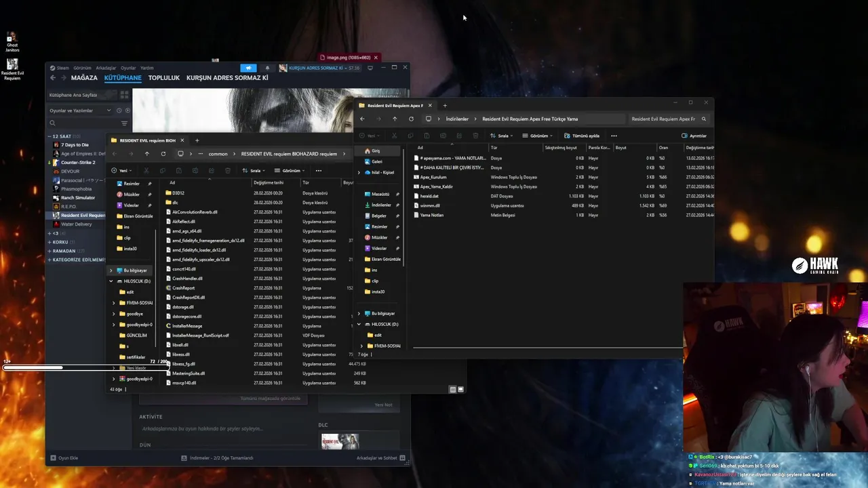Expand the RAMADAN category in Steam library
The width and height of the screenshot is (868, 488).
tap(50, 251)
